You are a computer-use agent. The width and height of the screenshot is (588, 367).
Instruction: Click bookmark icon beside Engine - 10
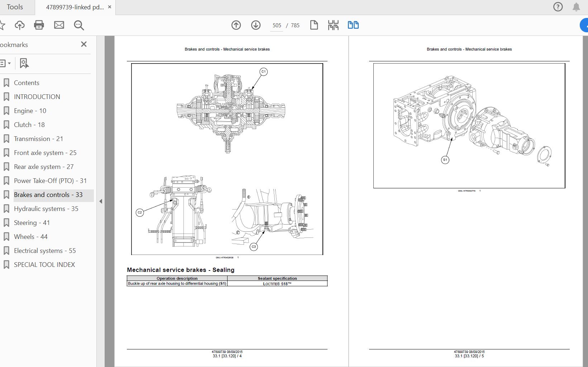pyautogui.click(x=6, y=111)
